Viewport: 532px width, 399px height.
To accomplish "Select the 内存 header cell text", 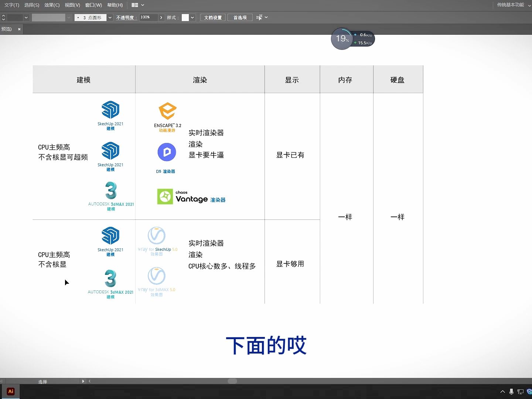I will (x=345, y=80).
